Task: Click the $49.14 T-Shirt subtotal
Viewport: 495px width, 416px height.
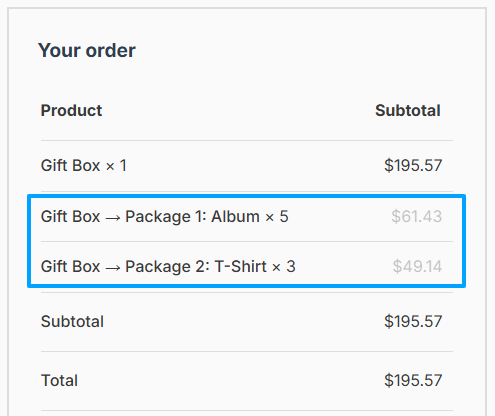Action: click(417, 266)
